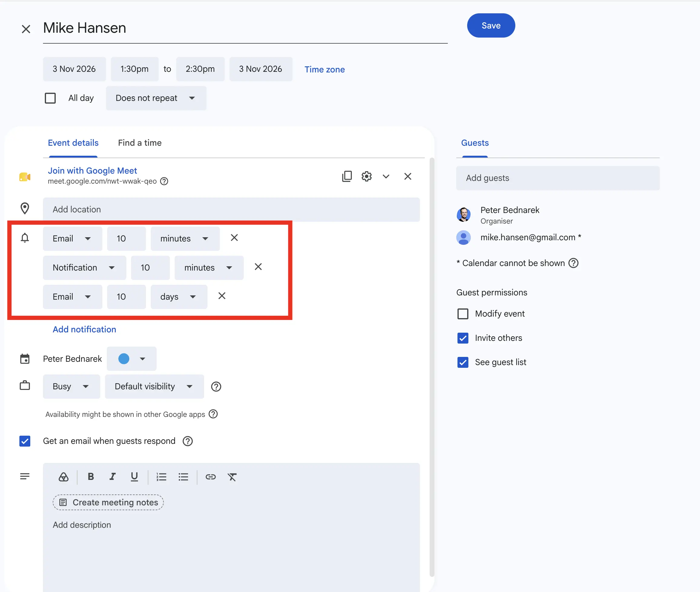This screenshot has height=592, width=700.
Task: Remove the Google Meet conferencing
Action: coord(408,176)
